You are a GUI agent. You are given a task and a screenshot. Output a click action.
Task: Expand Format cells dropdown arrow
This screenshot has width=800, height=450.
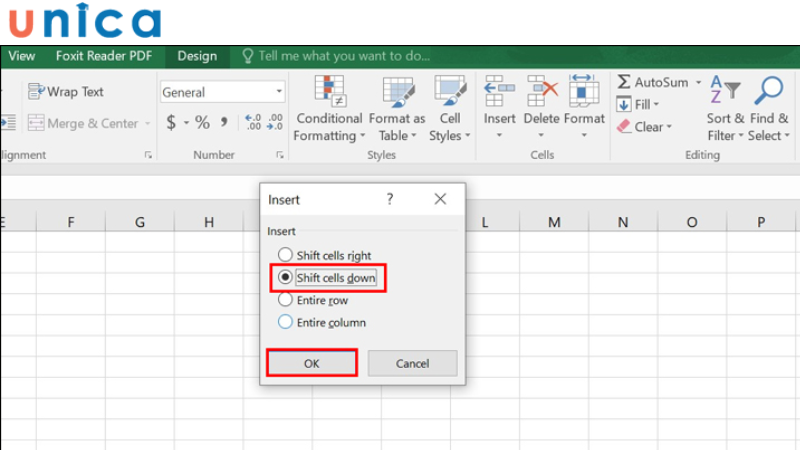click(x=584, y=135)
